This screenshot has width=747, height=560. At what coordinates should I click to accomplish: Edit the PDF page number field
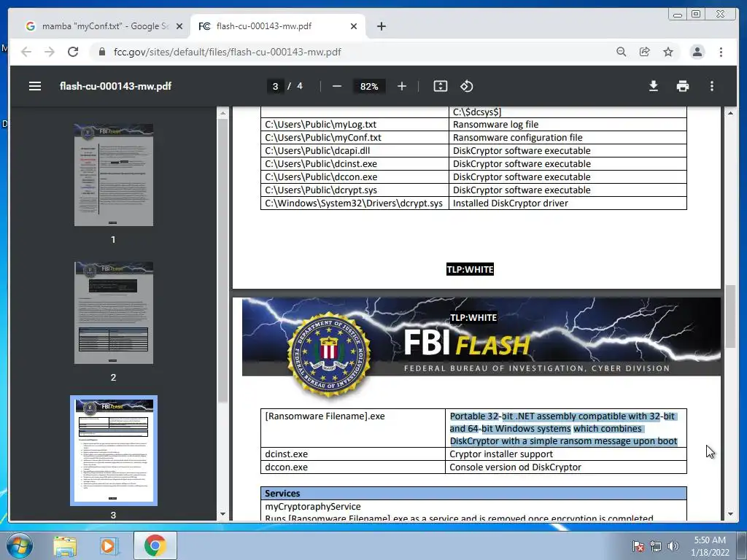click(275, 86)
